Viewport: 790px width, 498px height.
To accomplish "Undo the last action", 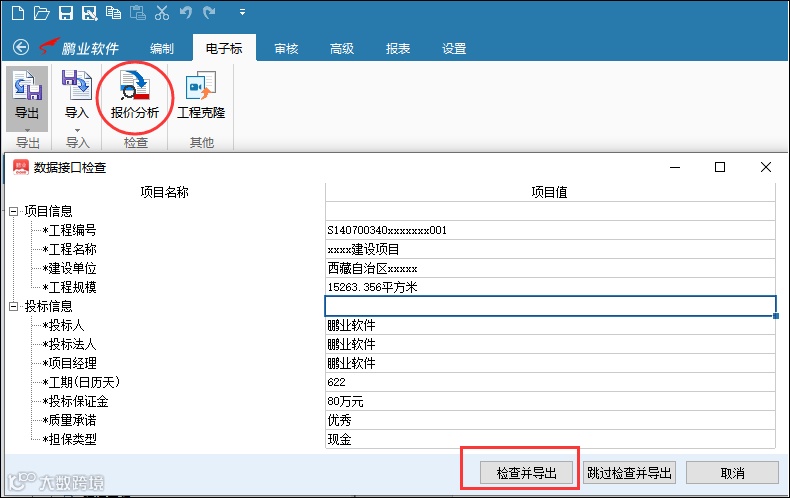I will pyautogui.click(x=185, y=13).
